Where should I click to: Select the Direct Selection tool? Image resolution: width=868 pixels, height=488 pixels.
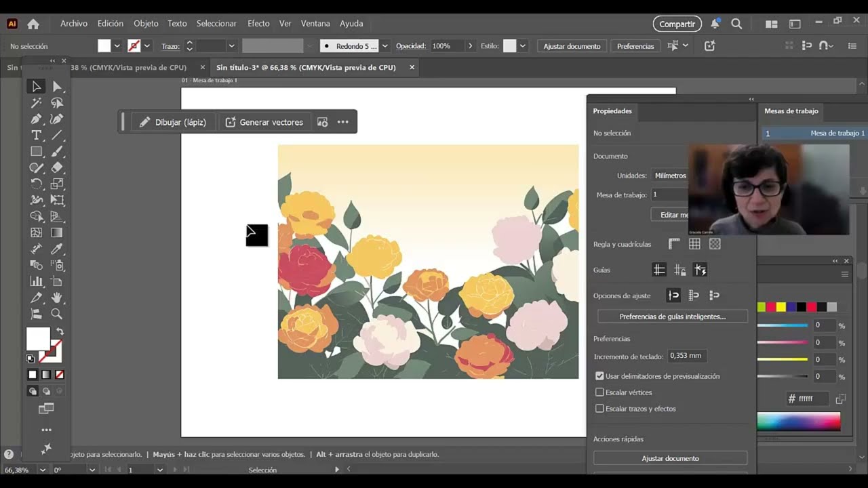[57, 87]
